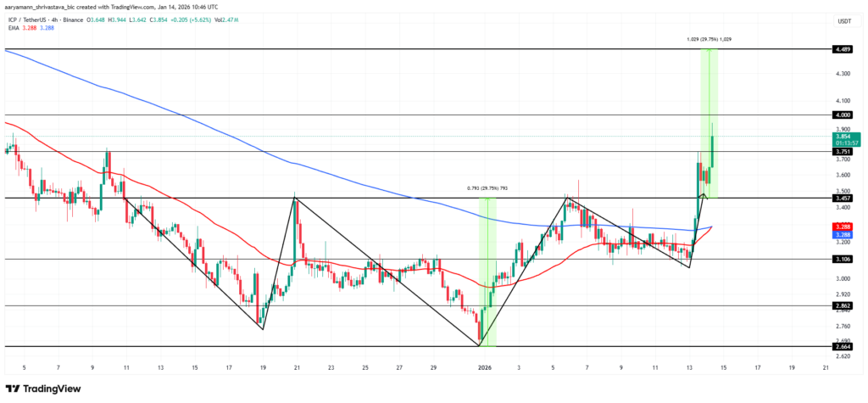The height and width of the screenshot is (403, 868).
Task: Click the blue EMA 3.288 value tag
Action: (843, 235)
